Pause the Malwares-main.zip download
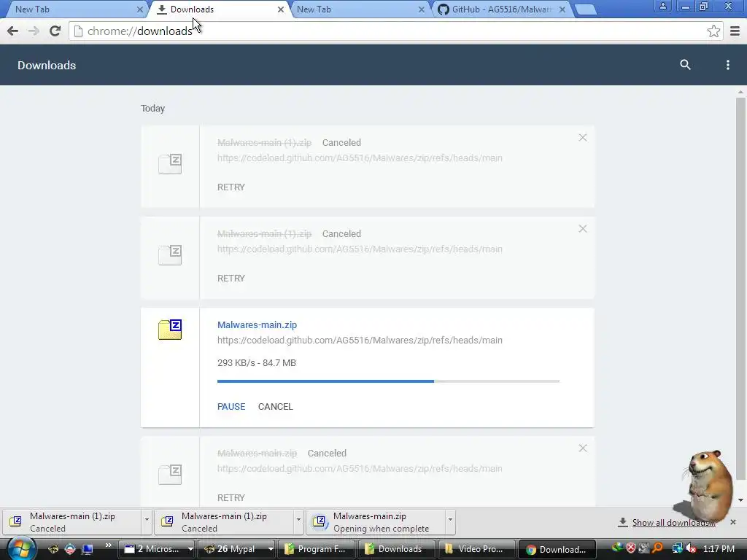 point(231,407)
